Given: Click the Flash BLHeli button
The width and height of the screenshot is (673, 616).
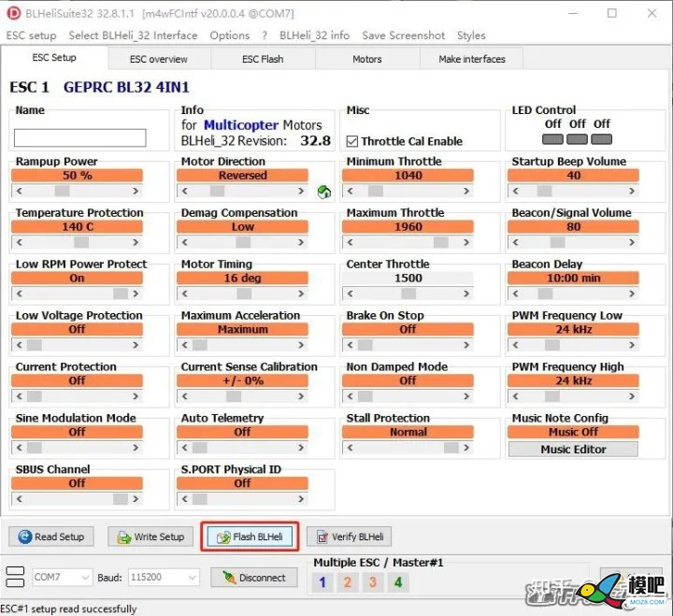Looking at the screenshot, I should click(250, 537).
